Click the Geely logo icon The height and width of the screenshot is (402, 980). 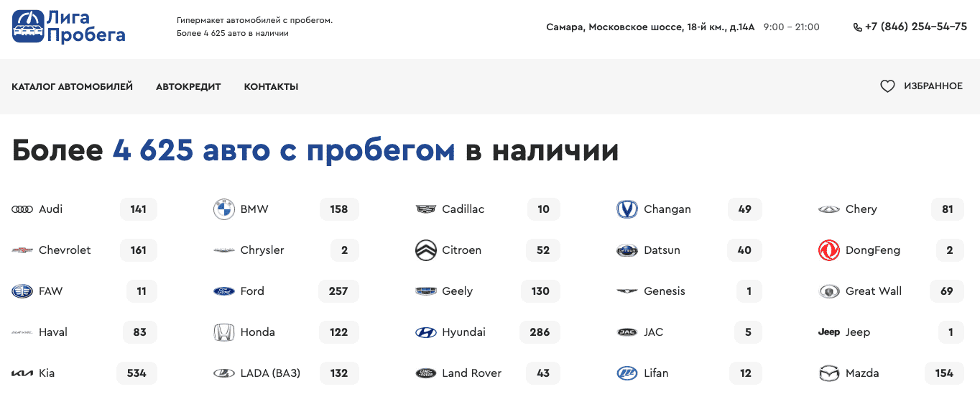[426, 291]
